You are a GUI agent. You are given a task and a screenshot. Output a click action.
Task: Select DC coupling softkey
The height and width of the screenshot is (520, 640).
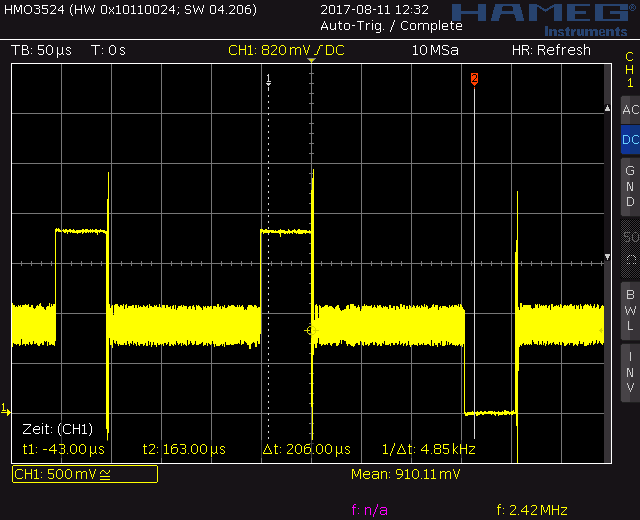(630, 140)
